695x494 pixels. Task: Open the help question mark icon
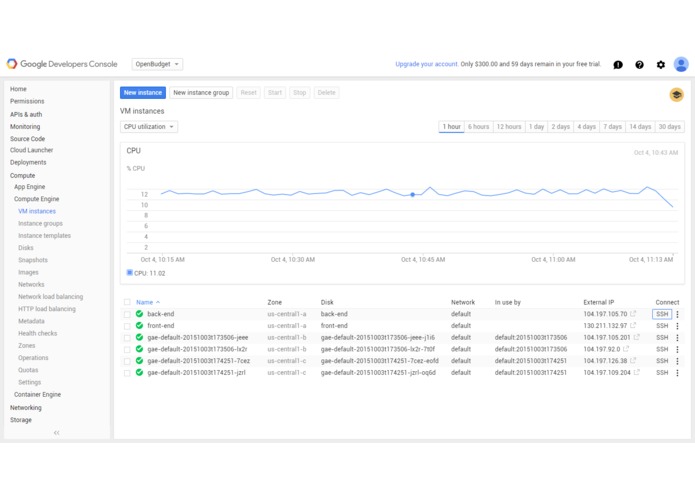(x=639, y=65)
